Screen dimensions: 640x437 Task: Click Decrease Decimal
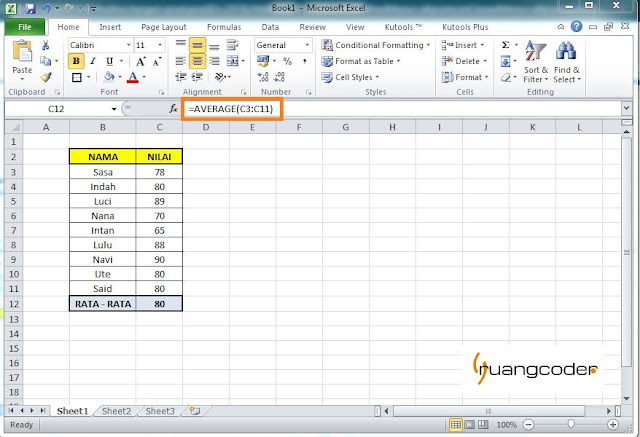(280, 77)
